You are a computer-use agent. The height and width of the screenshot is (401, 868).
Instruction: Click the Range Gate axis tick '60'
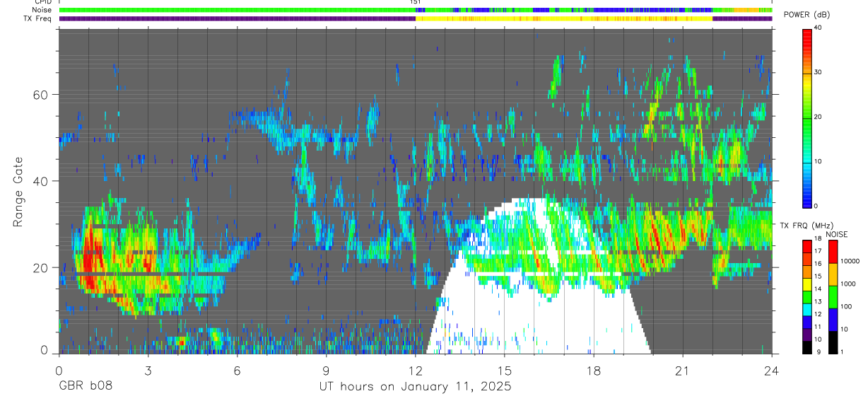(42, 95)
